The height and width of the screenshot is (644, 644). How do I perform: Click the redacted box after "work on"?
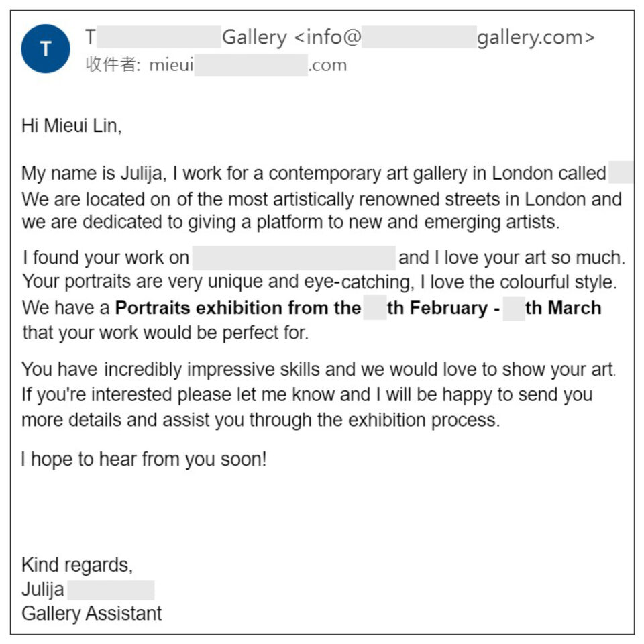[294, 258]
